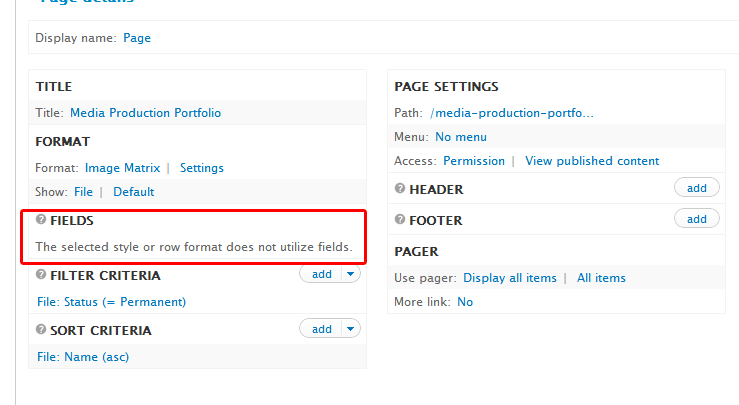Add a new sort criterion
The image size is (739, 405).
point(321,329)
